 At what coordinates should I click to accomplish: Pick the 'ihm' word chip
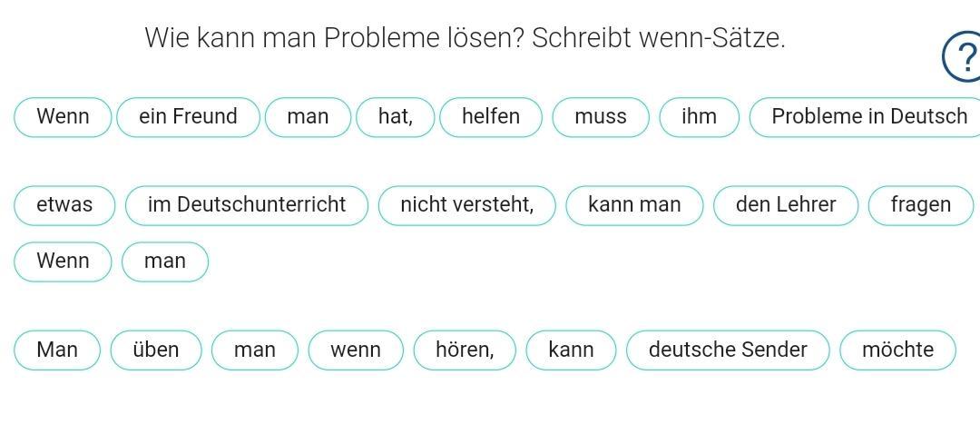click(699, 117)
